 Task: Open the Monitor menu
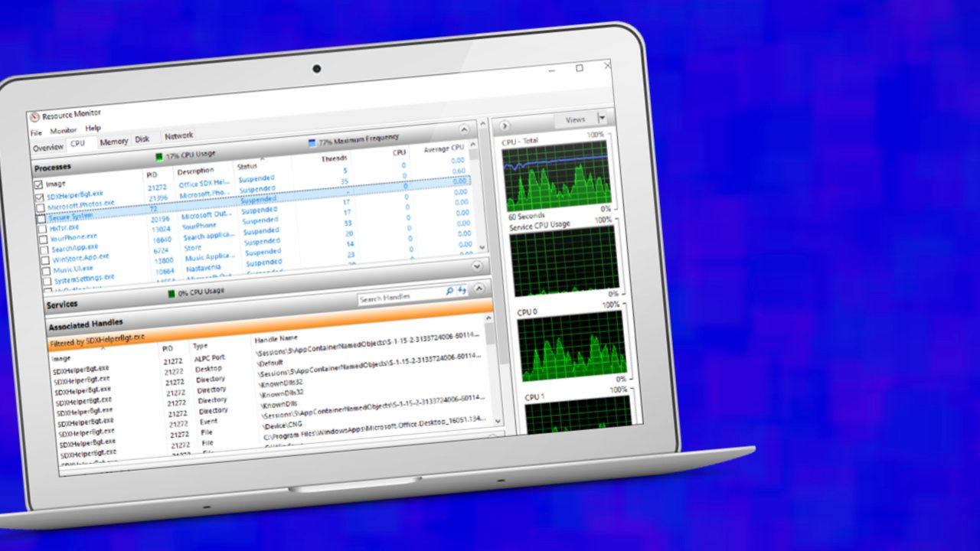point(64,130)
